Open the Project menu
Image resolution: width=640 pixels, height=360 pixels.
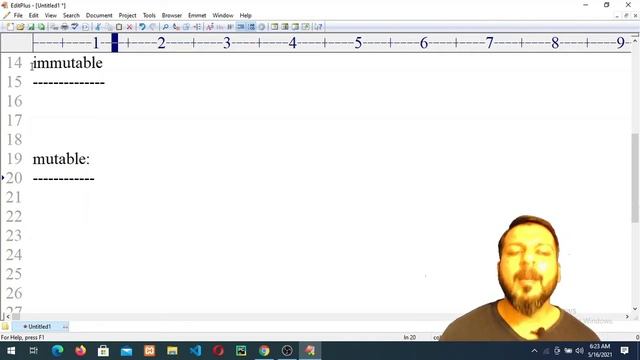[x=127, y=16]
